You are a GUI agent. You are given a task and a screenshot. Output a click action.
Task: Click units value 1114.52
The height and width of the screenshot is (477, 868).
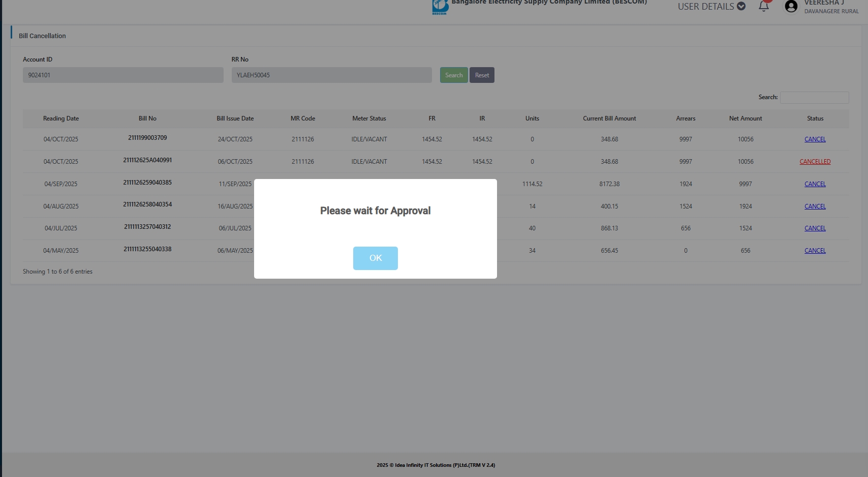(x=532, y=184)
